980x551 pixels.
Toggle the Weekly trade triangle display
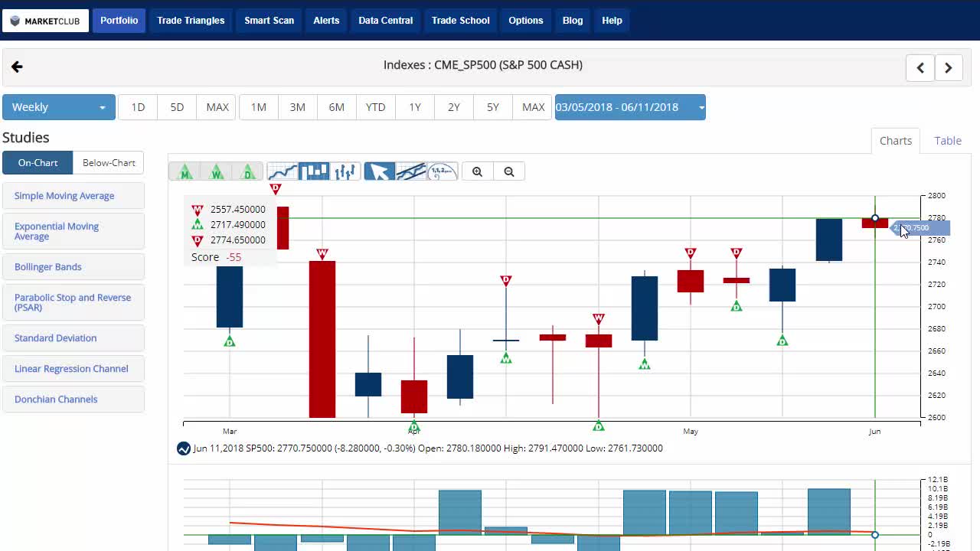(x=217, y=171)
